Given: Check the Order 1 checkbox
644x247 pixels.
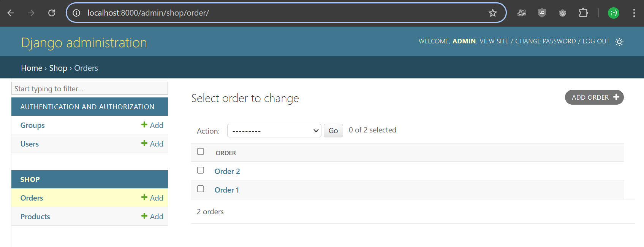Looking at the screenshot, I should pyautogui.click(x=201, y=189).
